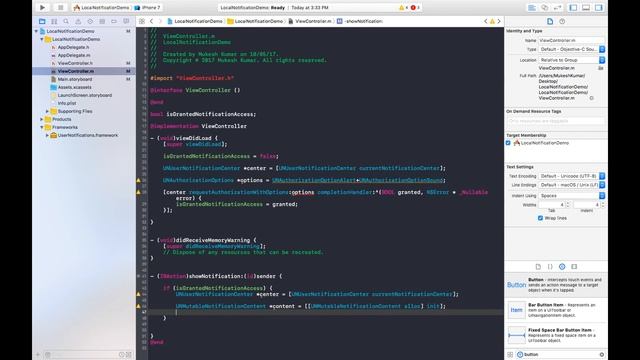The image size is (640, 360).
Task: Show the File Template library
Action: tap(538, 267)
